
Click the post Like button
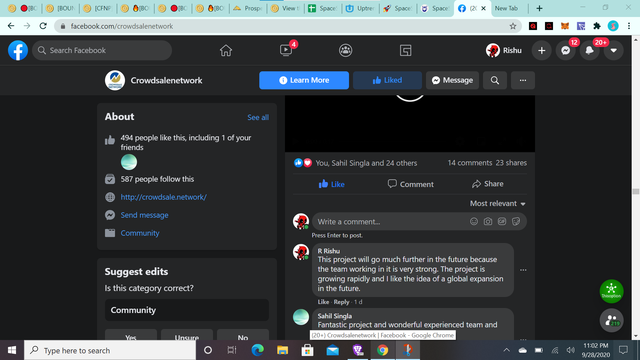[x=331, y=184]
